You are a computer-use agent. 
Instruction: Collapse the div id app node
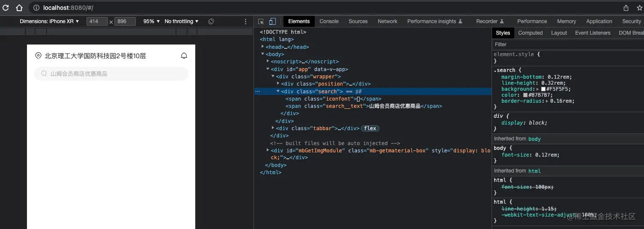(x=268, y=69)
